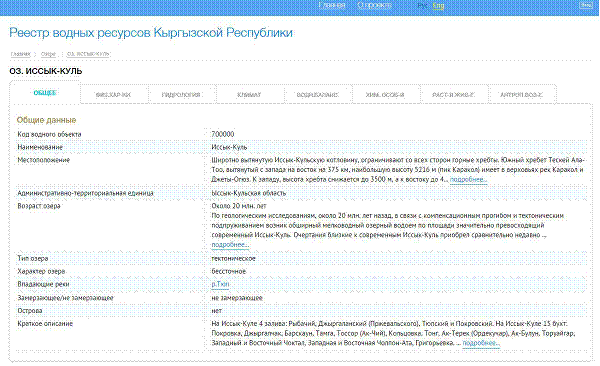600x366 pixels.
Task: Click the label Код водного объекта
Action: click(49, 134)
